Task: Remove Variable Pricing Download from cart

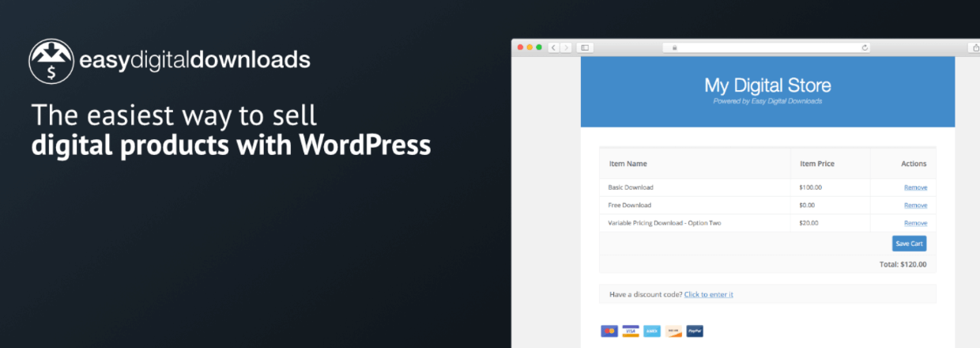Action: pos(915,223)
